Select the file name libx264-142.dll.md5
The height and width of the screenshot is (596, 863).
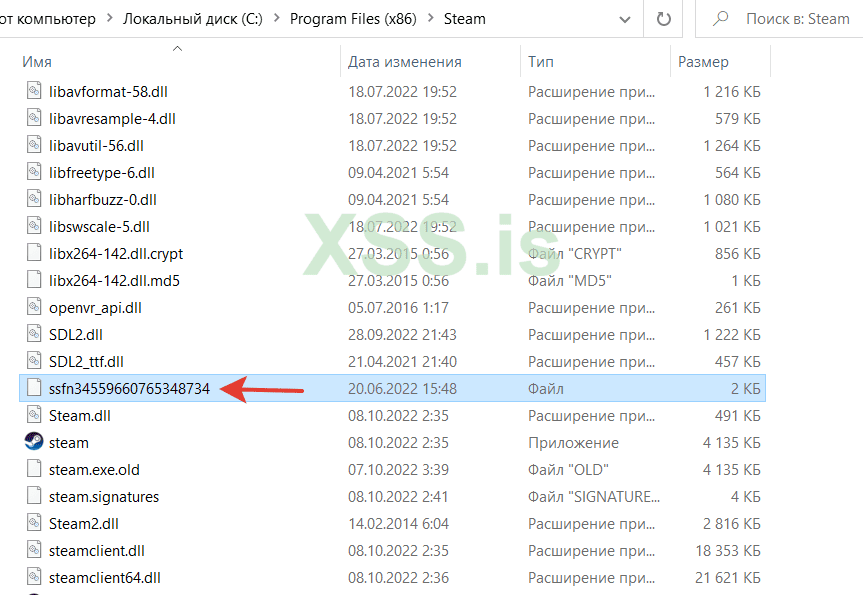point(114,280)
